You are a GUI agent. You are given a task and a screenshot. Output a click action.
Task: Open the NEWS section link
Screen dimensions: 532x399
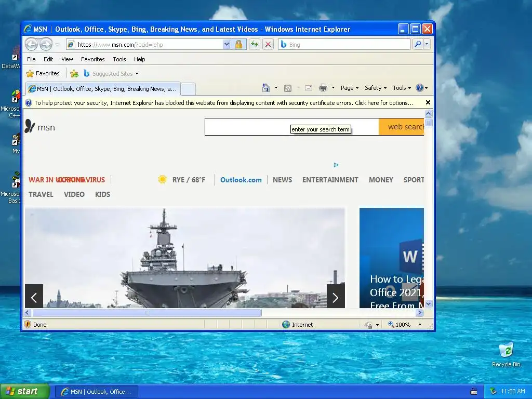(x=282, y=180)
